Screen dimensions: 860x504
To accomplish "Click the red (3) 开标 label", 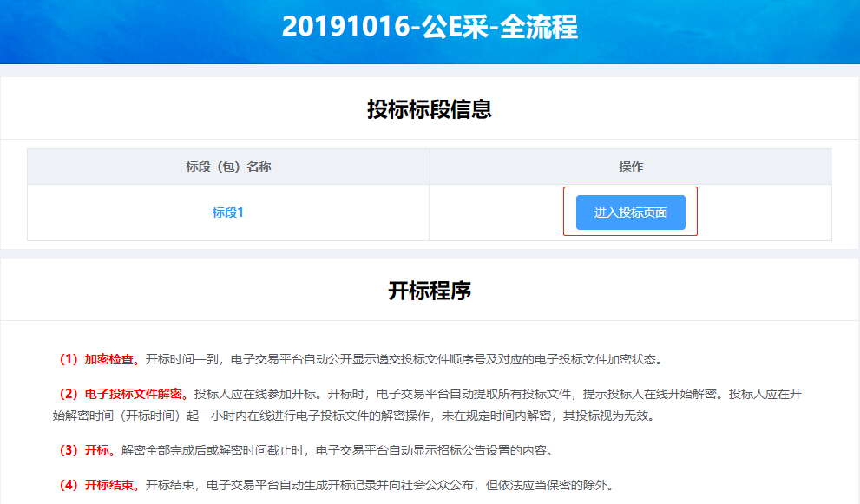I will [x=85, y=450].
